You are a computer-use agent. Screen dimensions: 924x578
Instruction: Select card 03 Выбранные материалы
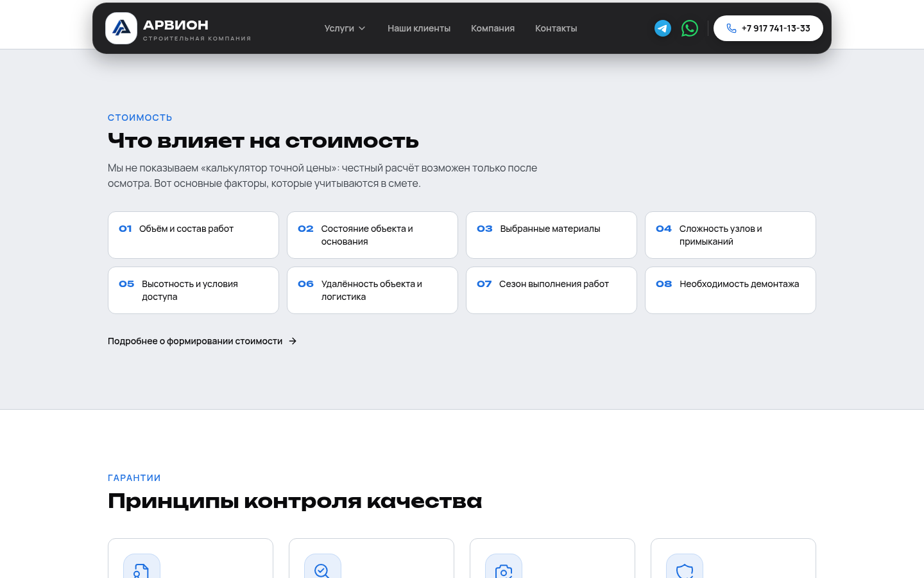pos(551,235)
